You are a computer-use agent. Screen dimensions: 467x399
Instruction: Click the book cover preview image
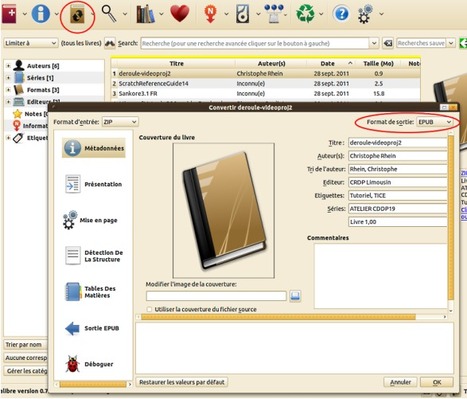tap(224, 211)
